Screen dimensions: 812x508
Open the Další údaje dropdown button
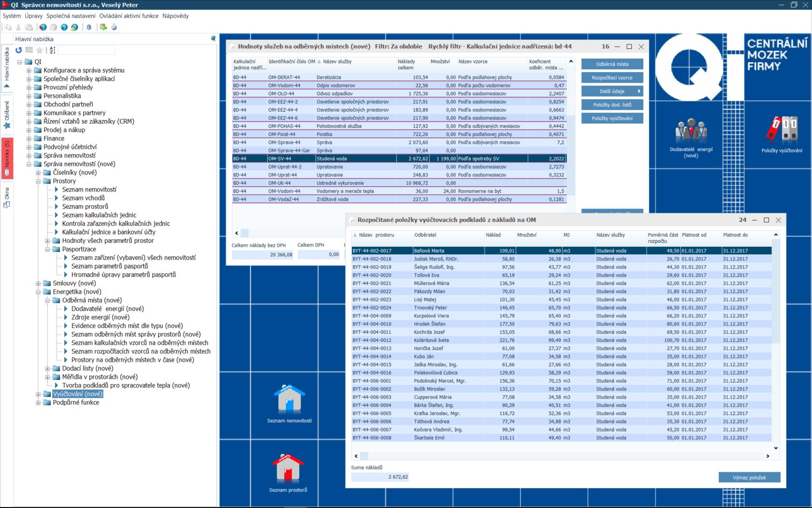(612, 91)
